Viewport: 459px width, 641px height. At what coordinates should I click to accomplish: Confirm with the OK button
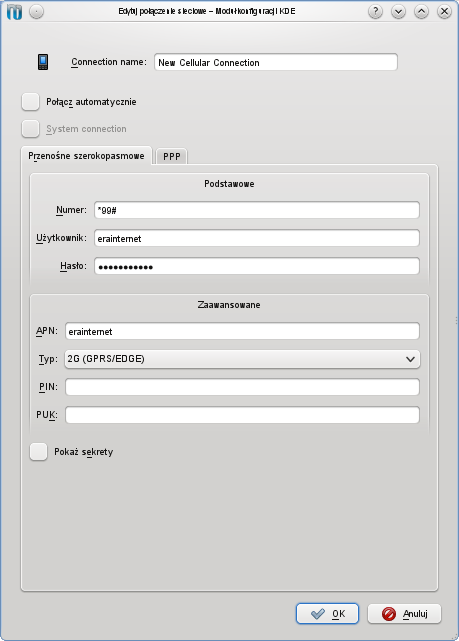pyautogui.click(x=327, y=614)
